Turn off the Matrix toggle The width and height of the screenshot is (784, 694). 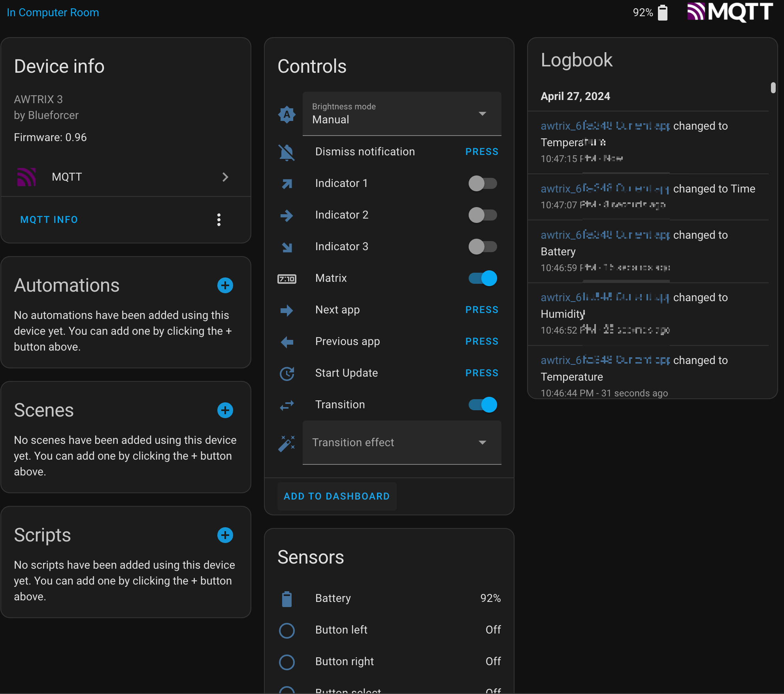[x=482, y=278]
